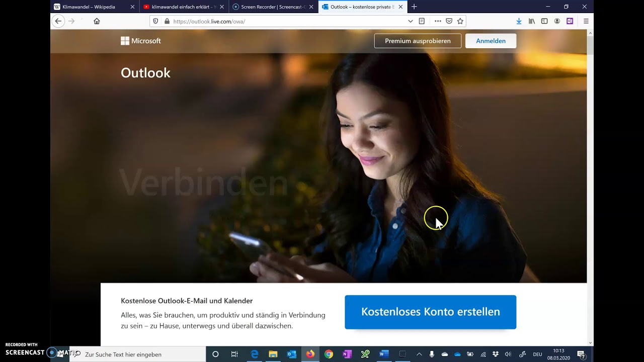The width and height of the screenshot is (644, 362).
Task: Toggle reader view icon in address bar
Action: tap(422, 21)
